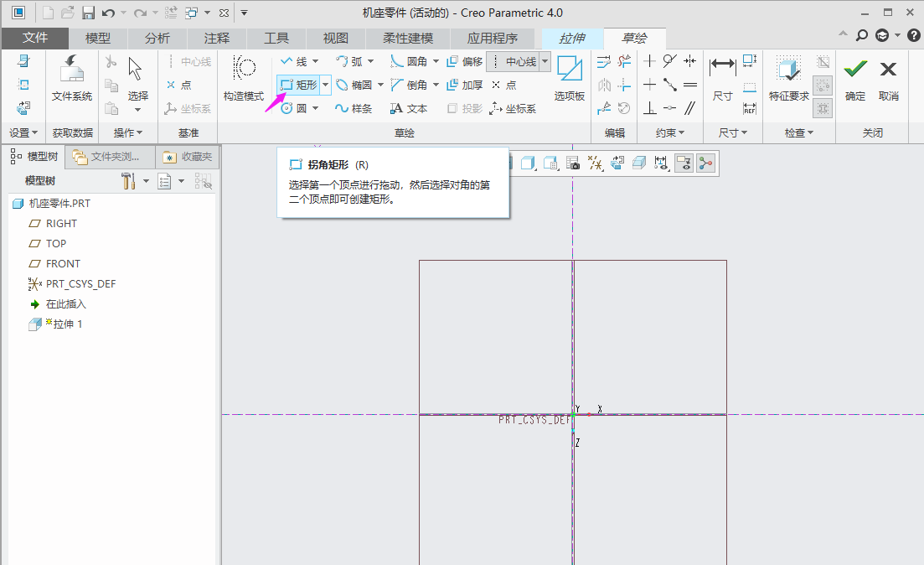
Task: Expand the 弧 arc type dropdown arrow
Action: pos(370,61)
